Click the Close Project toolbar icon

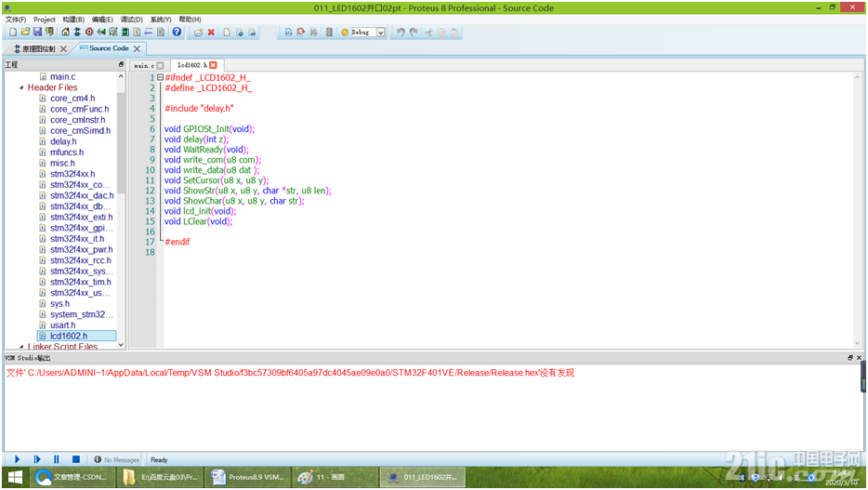(x=49, y=33)
